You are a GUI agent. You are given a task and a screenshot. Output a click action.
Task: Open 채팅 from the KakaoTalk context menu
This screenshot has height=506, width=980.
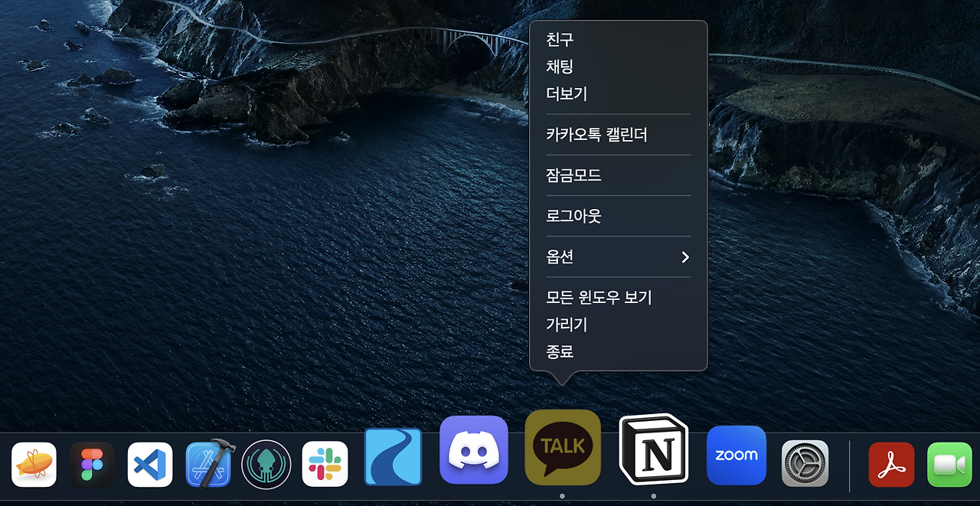561,67
